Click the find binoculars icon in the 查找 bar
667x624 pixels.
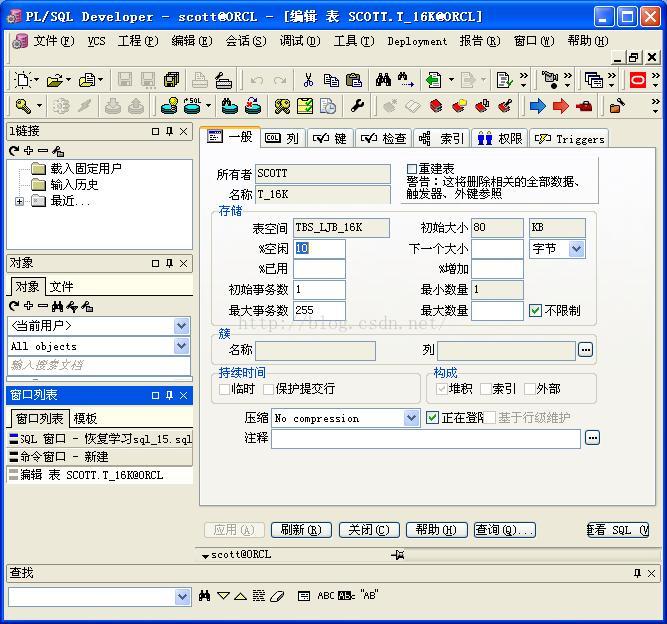[x=205, y=596]
